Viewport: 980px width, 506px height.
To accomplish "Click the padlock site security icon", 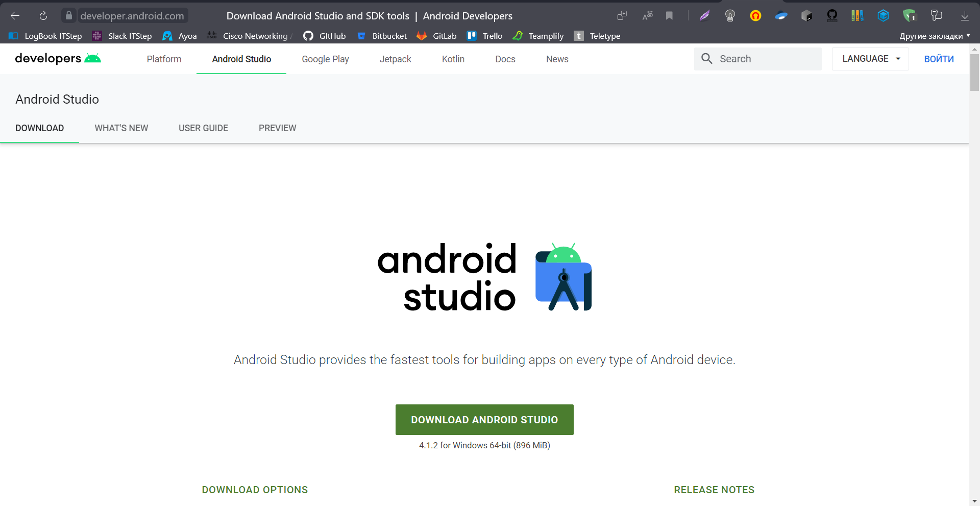I will (x=69, y=15).
